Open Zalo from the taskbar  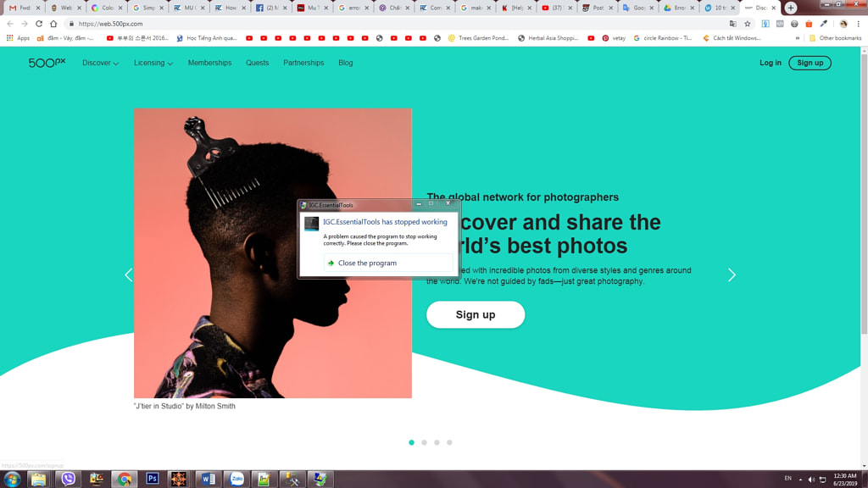[236, 479]
